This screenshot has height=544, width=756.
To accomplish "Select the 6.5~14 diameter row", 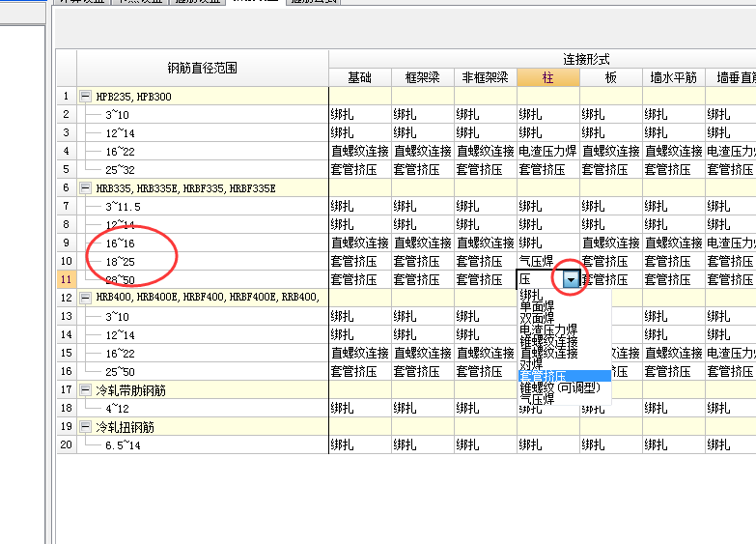I will (x=123, y=445).
